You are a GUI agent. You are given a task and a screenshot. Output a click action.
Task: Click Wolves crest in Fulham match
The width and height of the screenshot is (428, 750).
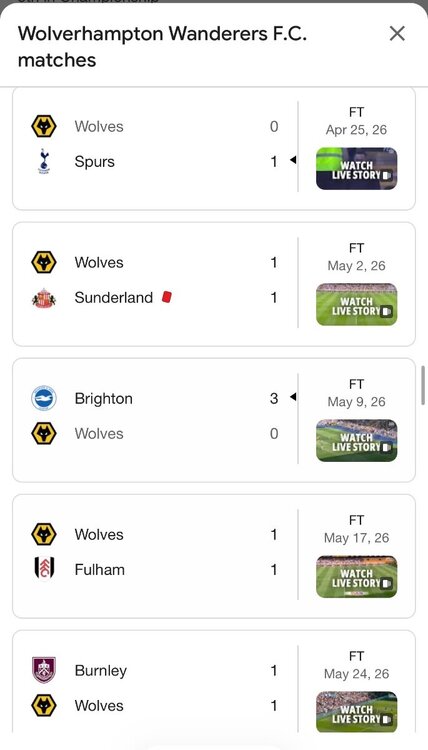tap(44, 534)
